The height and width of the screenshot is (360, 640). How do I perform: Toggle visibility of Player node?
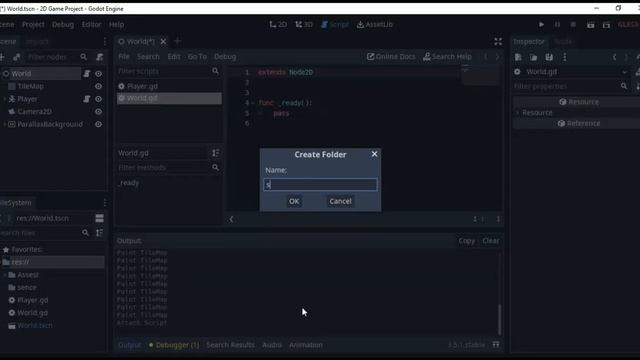tap(98, 99)
